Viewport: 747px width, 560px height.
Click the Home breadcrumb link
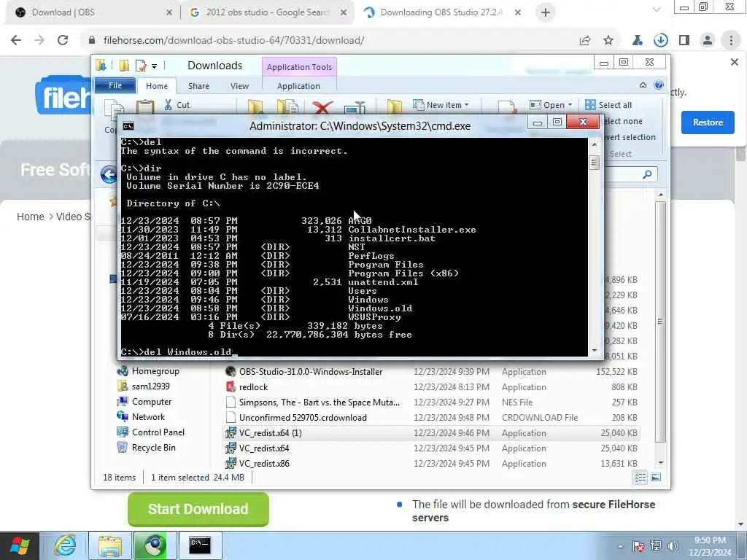click(31, 217)
